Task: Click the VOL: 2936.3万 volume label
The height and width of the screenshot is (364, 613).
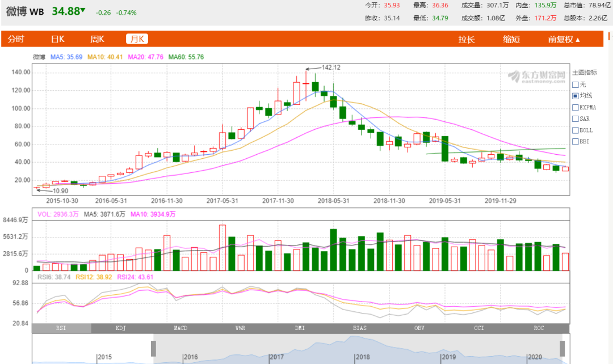Action: (58, 214)
